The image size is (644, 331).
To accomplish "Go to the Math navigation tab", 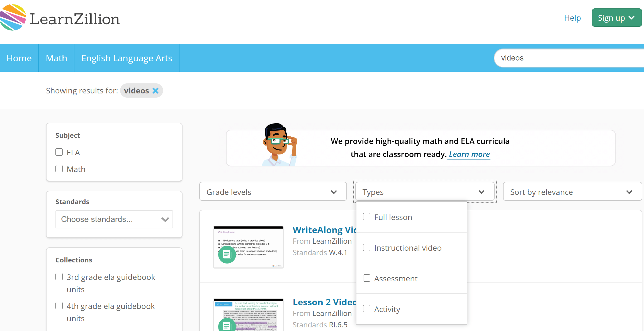I will tap(56, 58).
